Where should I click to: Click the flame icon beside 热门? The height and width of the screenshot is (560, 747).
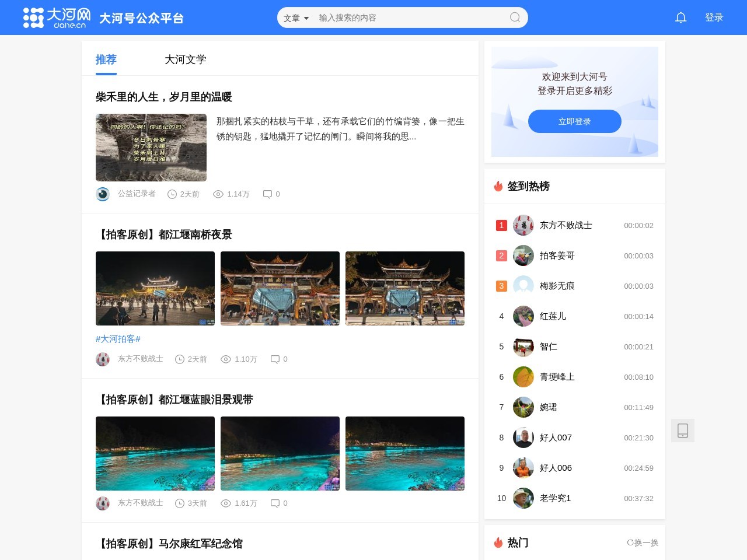pyautogui.click(x=498, y=542)
